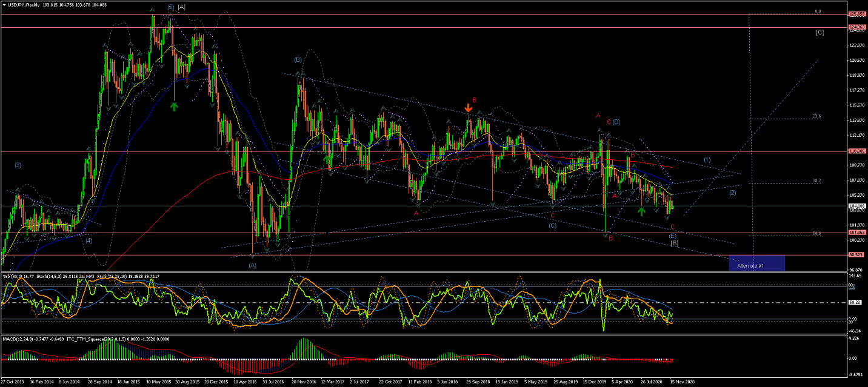This screenshot has width=868, height=387.
Task: Select the blue Alternate #1 rectangle
Action: point(756,263)
